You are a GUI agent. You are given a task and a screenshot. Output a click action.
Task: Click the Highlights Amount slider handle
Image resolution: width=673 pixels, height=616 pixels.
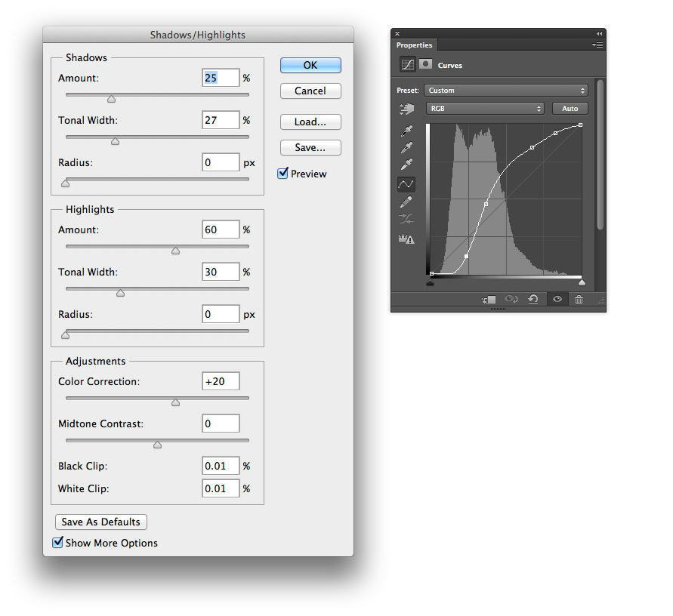[175, 251]
